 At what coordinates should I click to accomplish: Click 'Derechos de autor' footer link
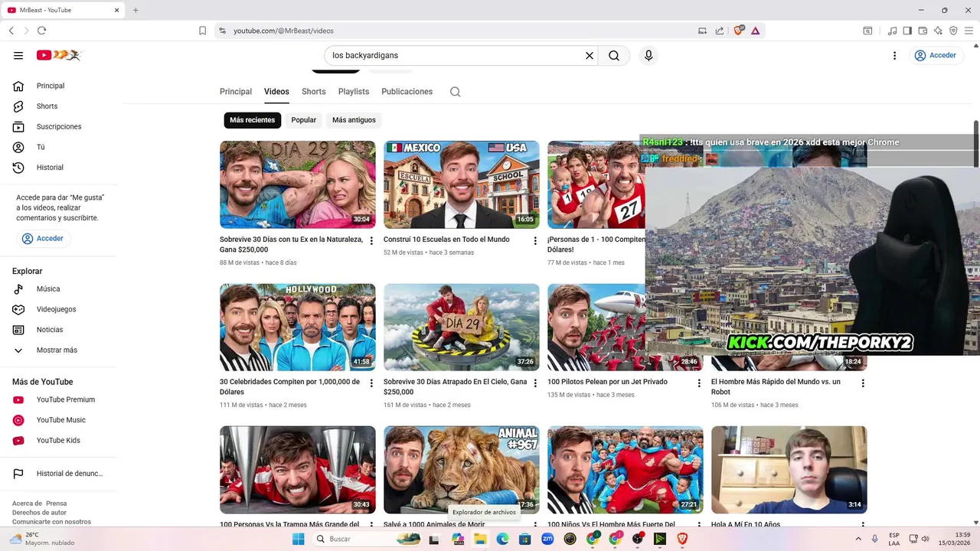(x=39, y=513)
